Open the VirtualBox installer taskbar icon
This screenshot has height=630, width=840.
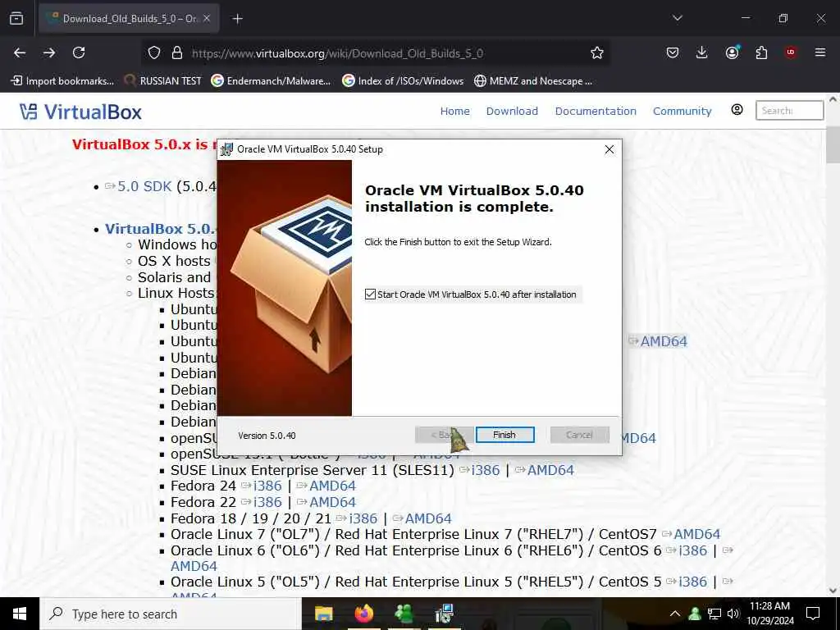click(444, 614)
